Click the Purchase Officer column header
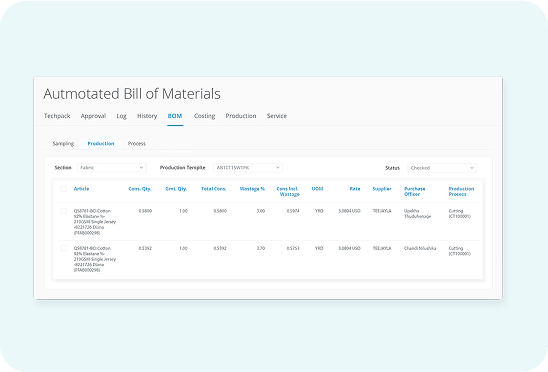548x372 pixels. pyautogui.click(x=414, y=191)
